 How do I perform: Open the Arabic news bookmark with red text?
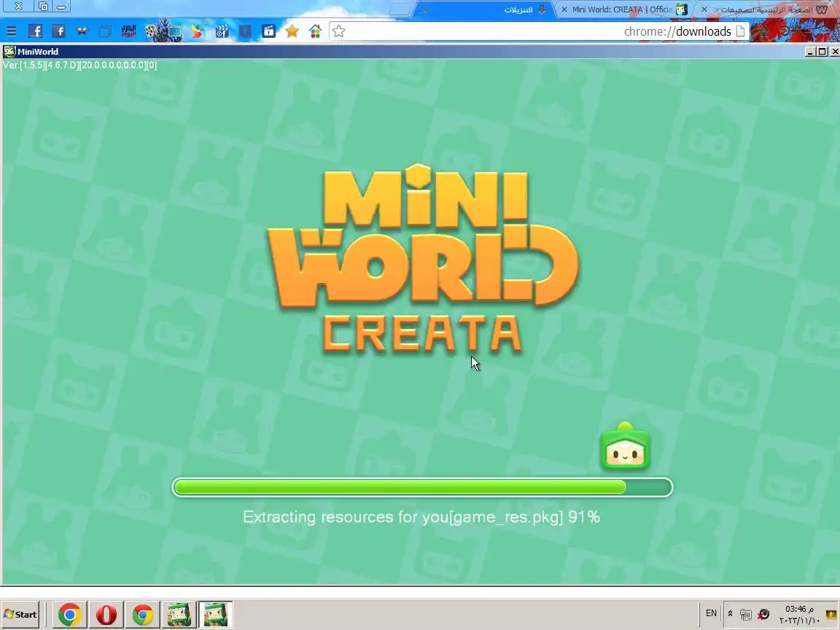tap(128, 31)
